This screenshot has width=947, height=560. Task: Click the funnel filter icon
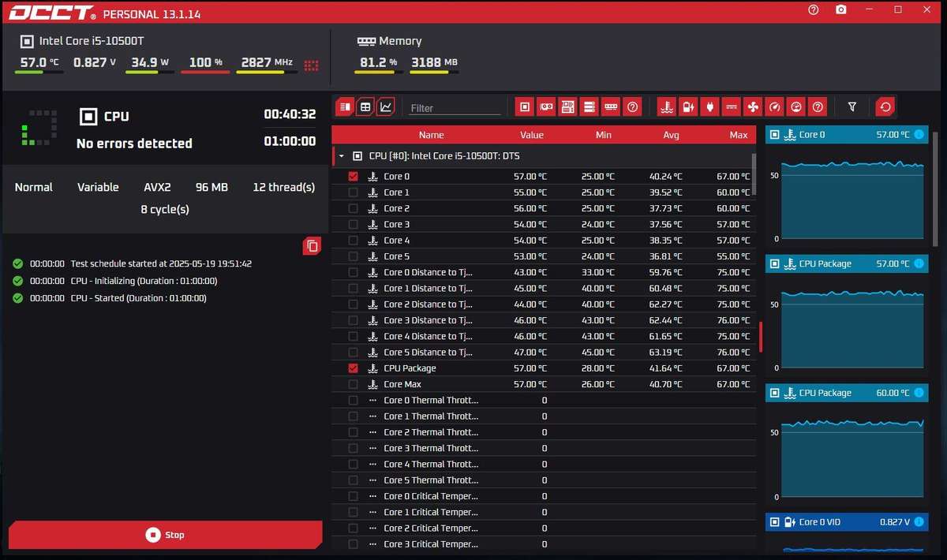(852, 106)
